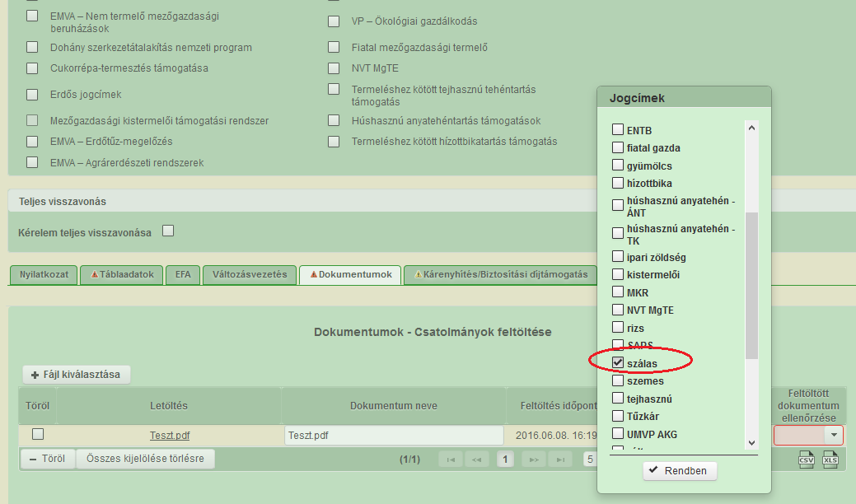The height and width of the screenshot is (504, 856).
Task: Check the tejhasznú option
Action: coord(617,398)
